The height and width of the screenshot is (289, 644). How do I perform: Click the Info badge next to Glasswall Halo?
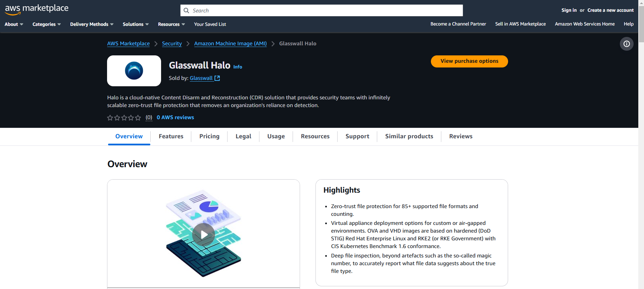pyautogui.click(x=238, y=67)
